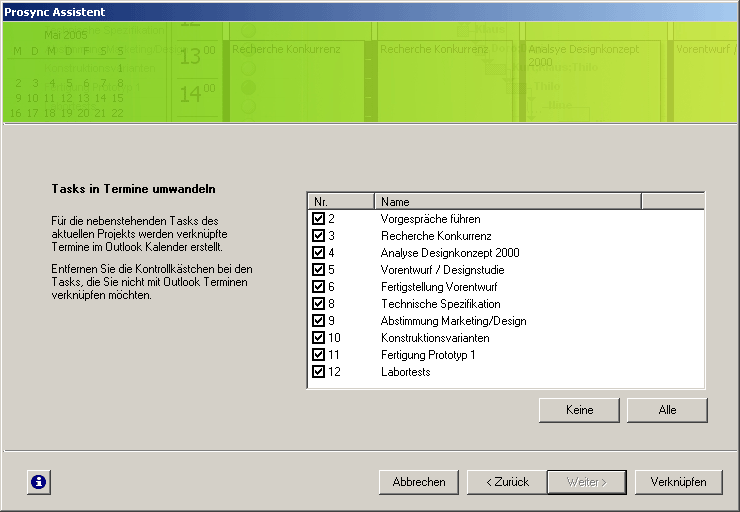
Task: Toggle Fertigung Prototyp 1 checkbox
Action: (318, 355)
